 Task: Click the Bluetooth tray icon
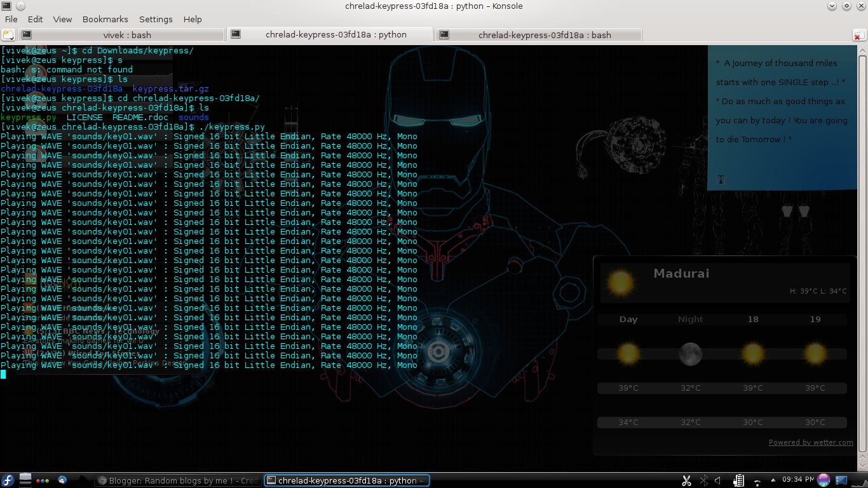pos(703,480)
